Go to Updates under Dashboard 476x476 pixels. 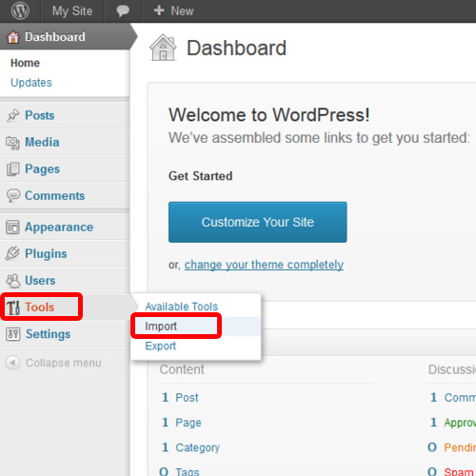[x=31, y=83]
